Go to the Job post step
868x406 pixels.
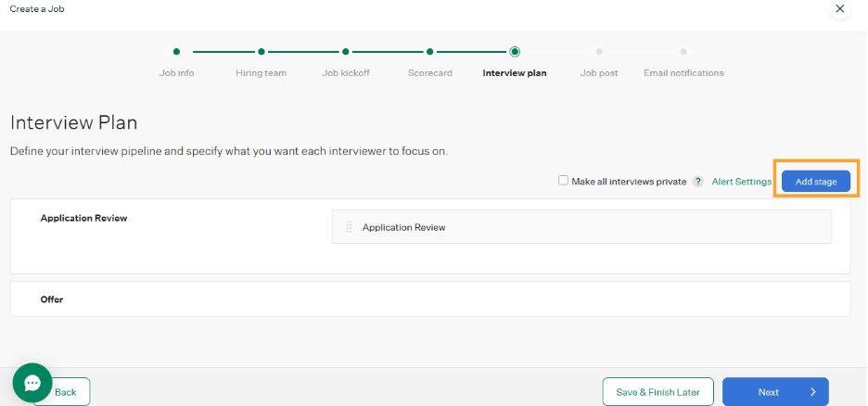[x=599, y=72]
